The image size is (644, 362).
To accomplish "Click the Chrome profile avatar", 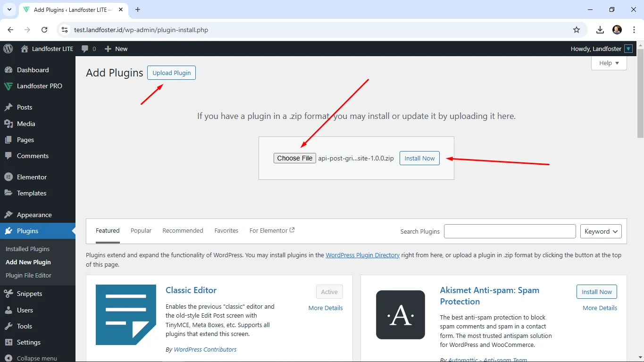I will pyautogui.click(x=617, y=30).
